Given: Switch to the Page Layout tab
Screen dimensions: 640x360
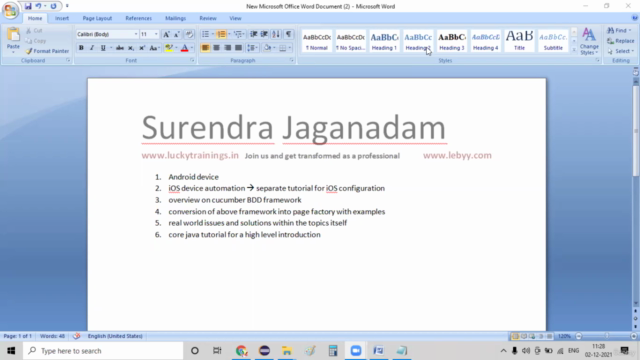Looking at the screenshot, I should [x=97, y=18].
